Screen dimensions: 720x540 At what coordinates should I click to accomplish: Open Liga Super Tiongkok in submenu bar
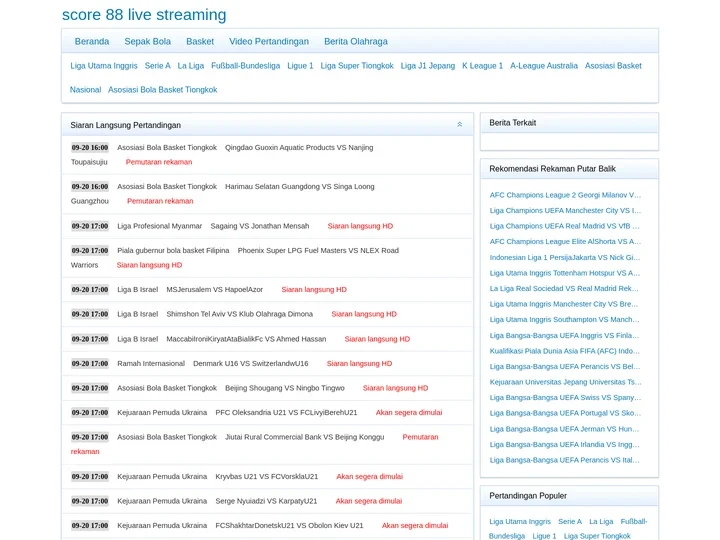357,66
